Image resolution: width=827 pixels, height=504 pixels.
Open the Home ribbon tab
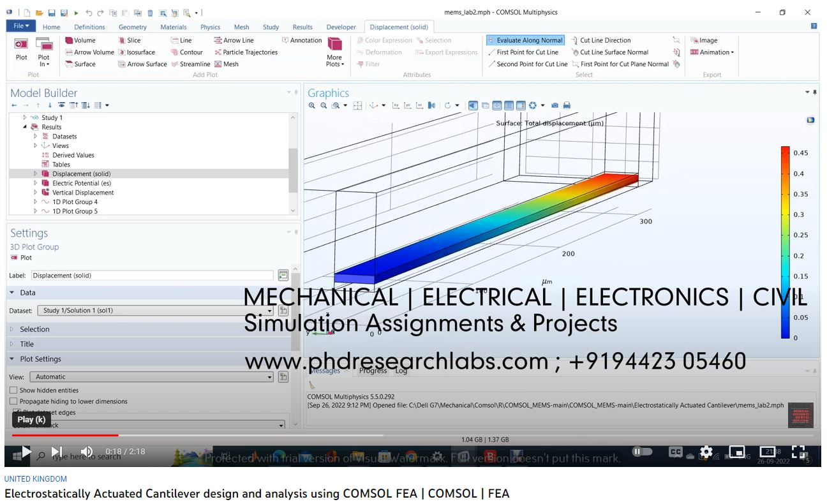point(51,27)
